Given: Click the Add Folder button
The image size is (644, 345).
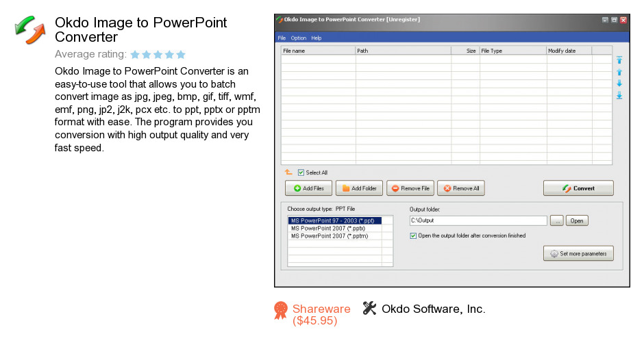Looking at the screenshot, I should coord(359,188).
